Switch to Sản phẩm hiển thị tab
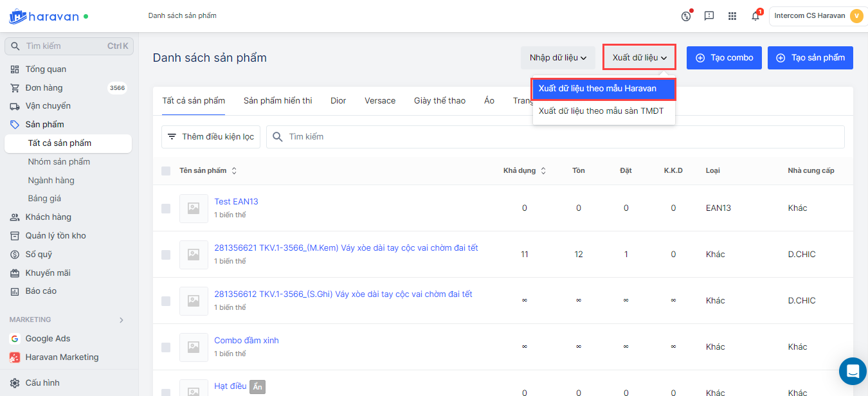Screen dimensions: 868x396 [x=278, y=101]
